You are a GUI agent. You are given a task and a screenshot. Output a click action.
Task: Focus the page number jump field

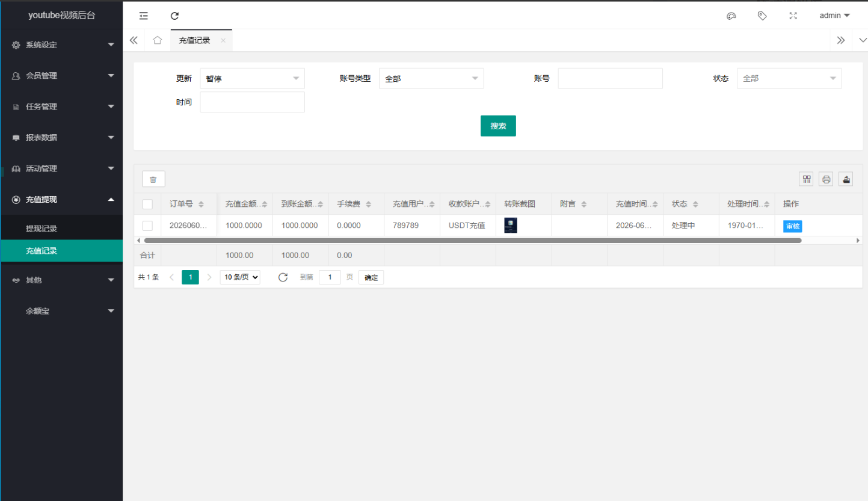click(330, 277)
